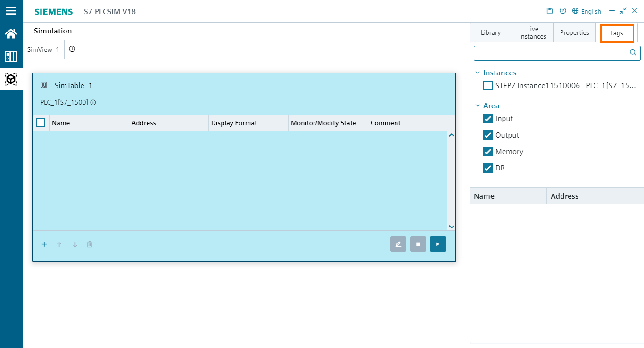Delete selected row with the trash icon
This screenshot has height=348, width=644.
[x=90, y=244]
